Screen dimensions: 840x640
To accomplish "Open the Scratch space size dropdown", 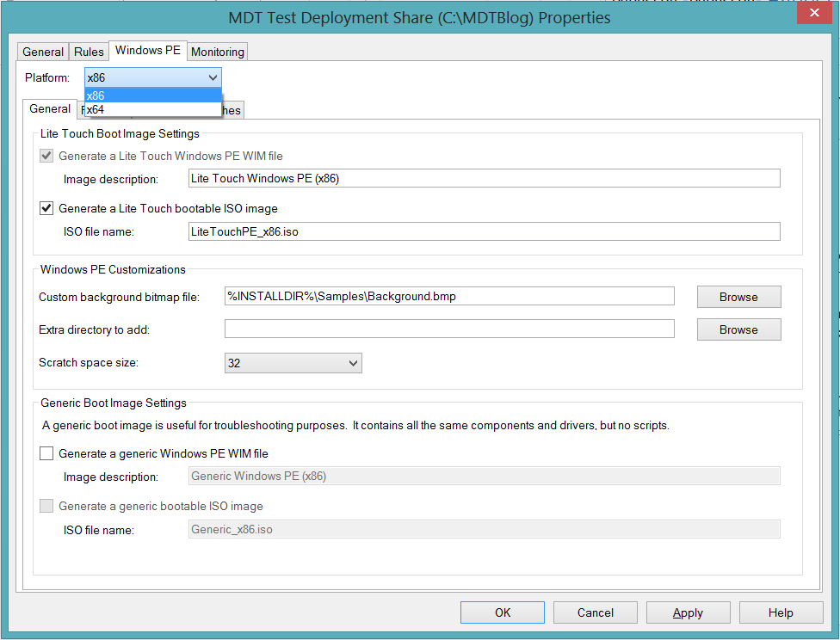I will (293, 363).
